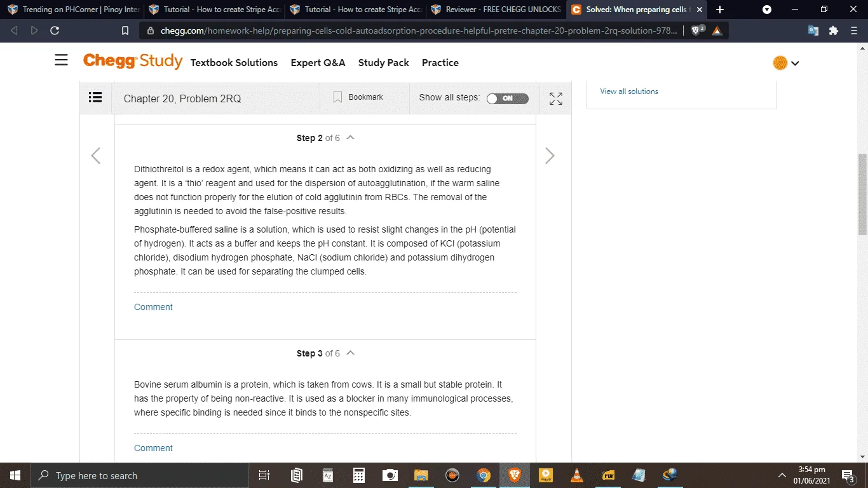Toggle Show all steps switch
868x488 pixels.
point(507,98)
